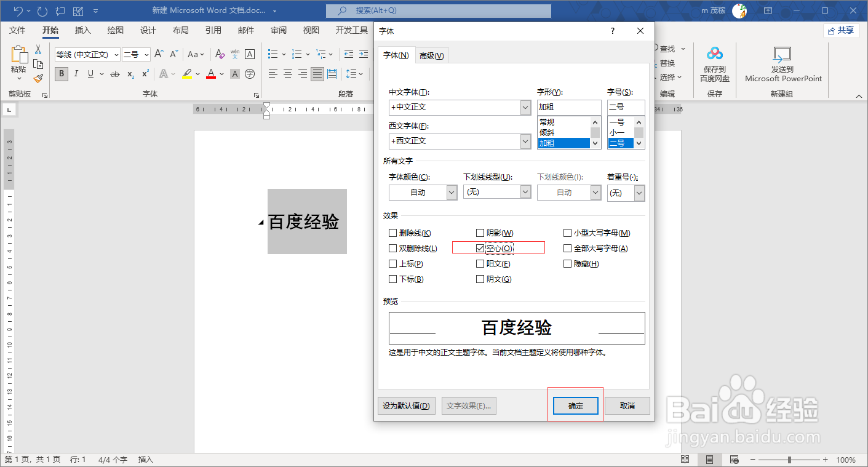Apply superscript formatting

click(145, 74)
